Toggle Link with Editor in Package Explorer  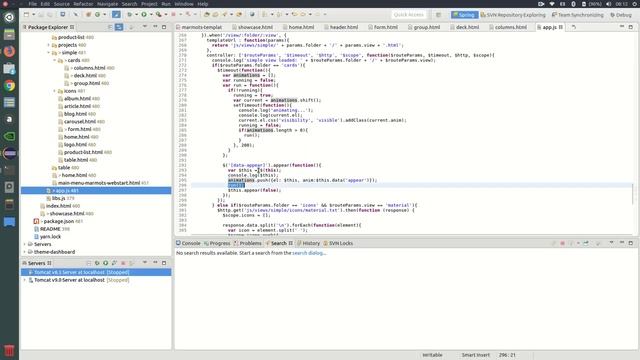(119, 27)
